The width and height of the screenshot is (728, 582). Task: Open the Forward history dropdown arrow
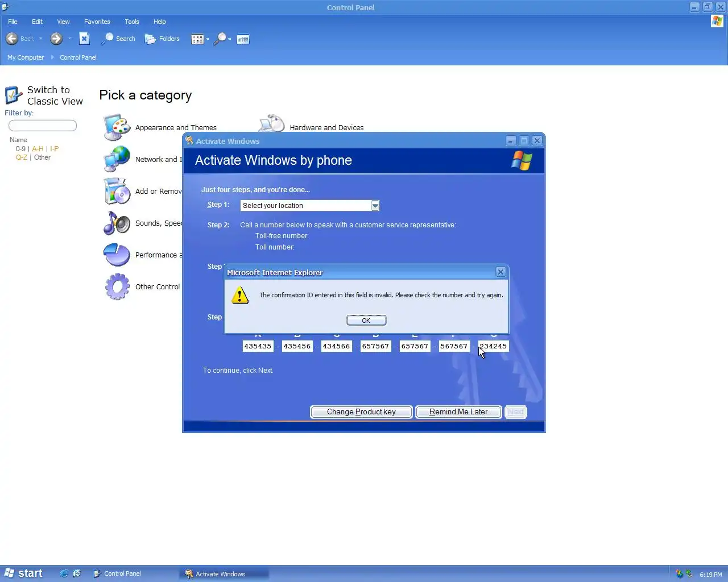click(x=69, y=39)
